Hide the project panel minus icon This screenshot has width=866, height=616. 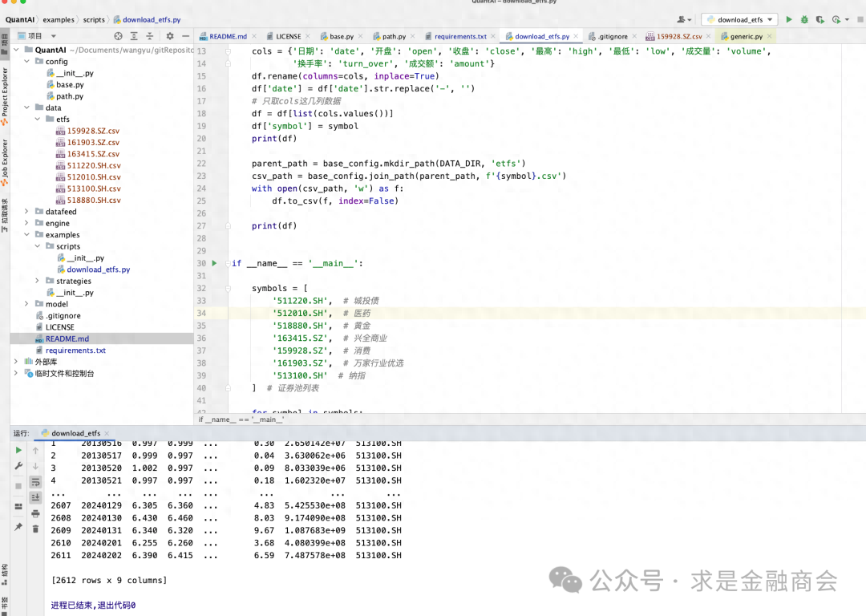[x=185, y=36]
